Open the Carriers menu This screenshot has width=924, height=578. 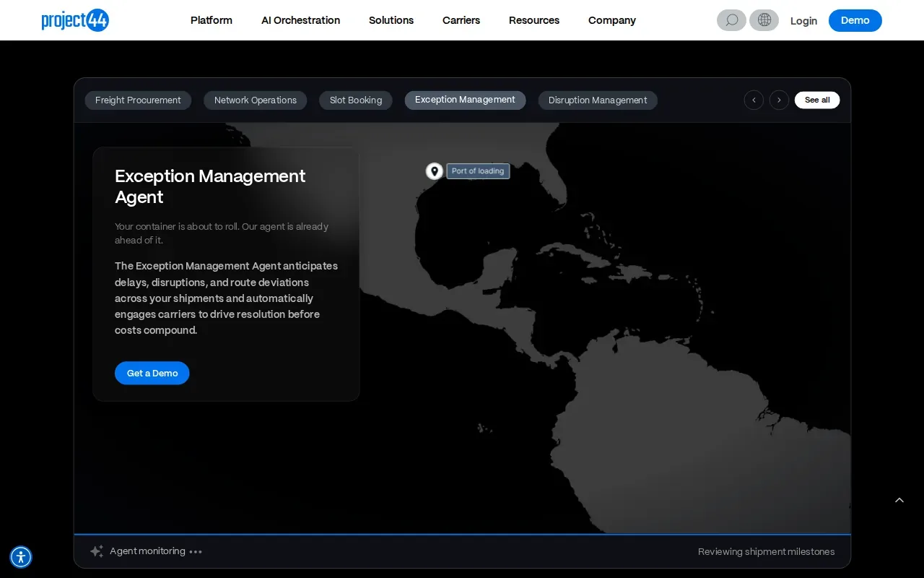(461, 20)
